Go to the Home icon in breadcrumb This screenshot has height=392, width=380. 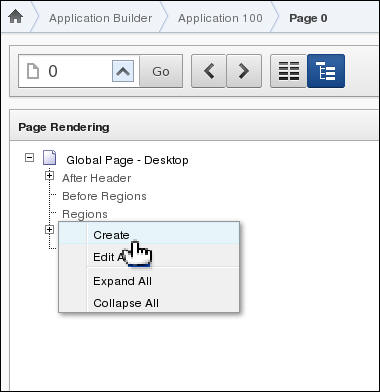[x=15, y=17]
